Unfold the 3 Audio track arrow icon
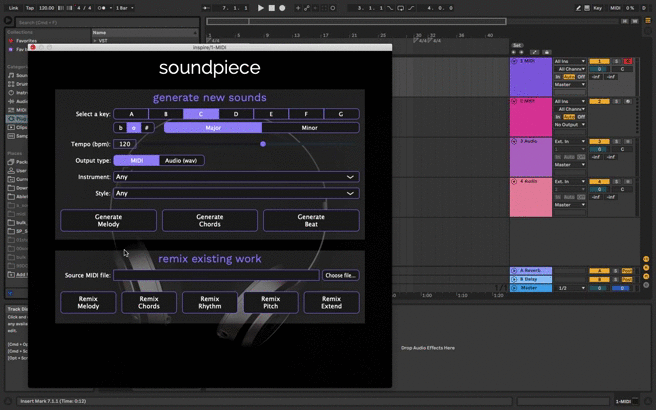 tap(514, 141)
